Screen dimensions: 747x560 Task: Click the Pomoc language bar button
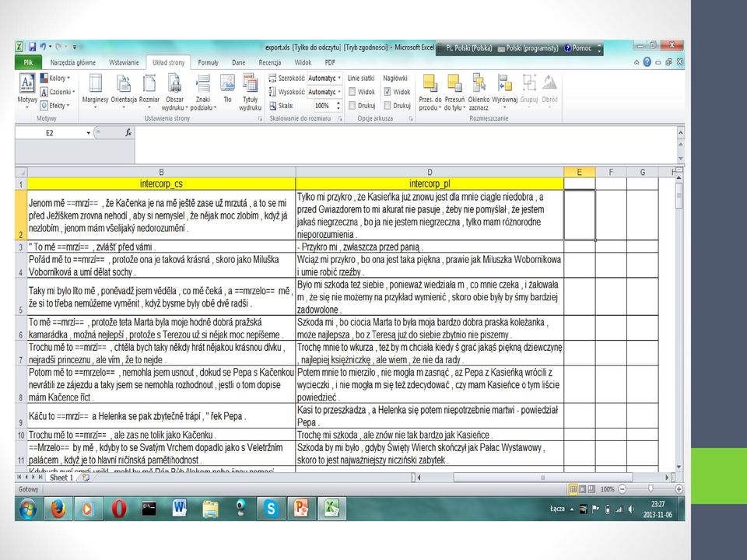[578, 48]
